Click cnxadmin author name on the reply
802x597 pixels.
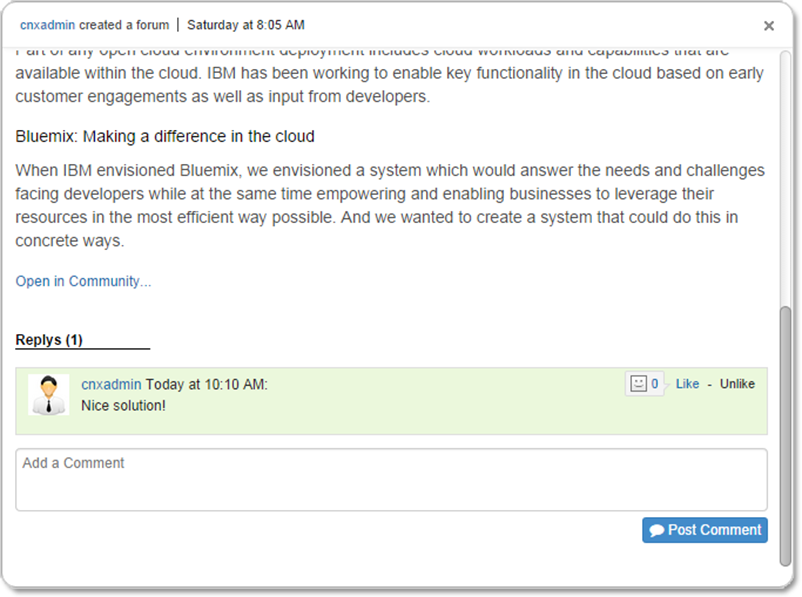[111, 384]
